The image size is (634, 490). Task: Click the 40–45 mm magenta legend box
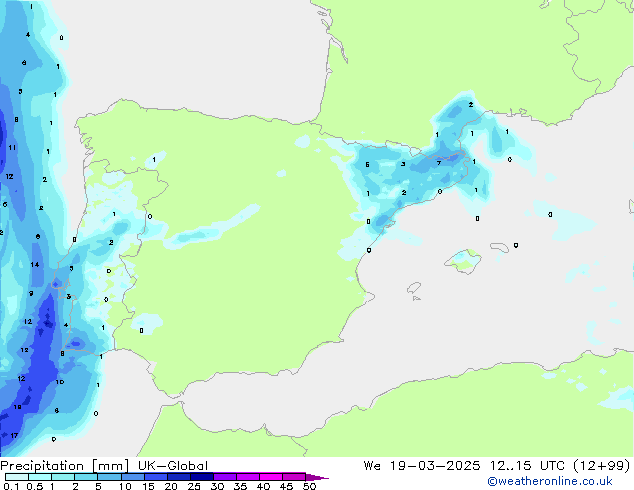[x=271, y=477]
